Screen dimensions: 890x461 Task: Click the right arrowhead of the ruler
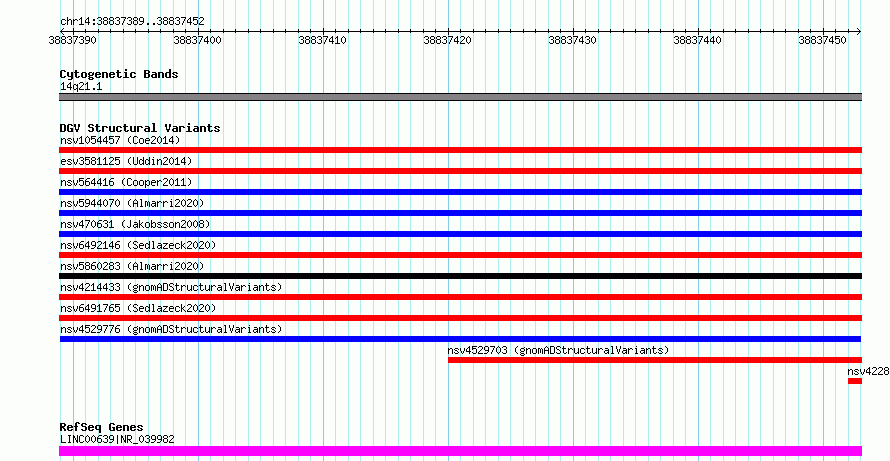[859, 31]
